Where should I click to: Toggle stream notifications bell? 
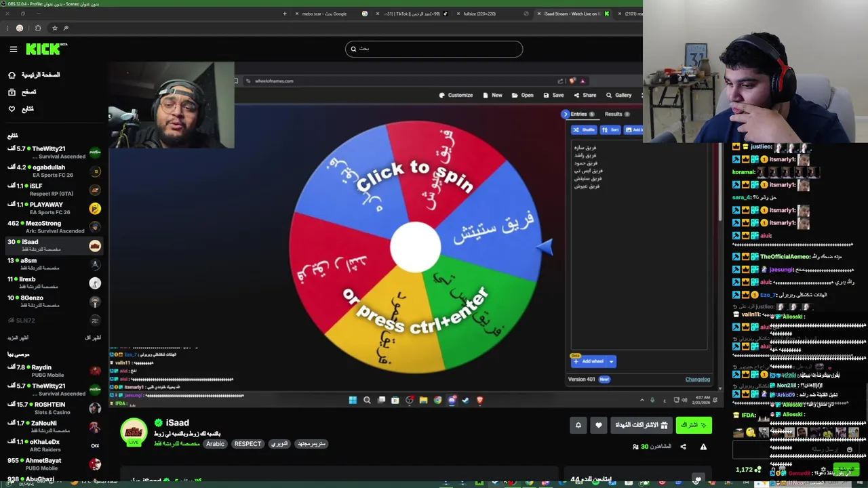(578, 425)
